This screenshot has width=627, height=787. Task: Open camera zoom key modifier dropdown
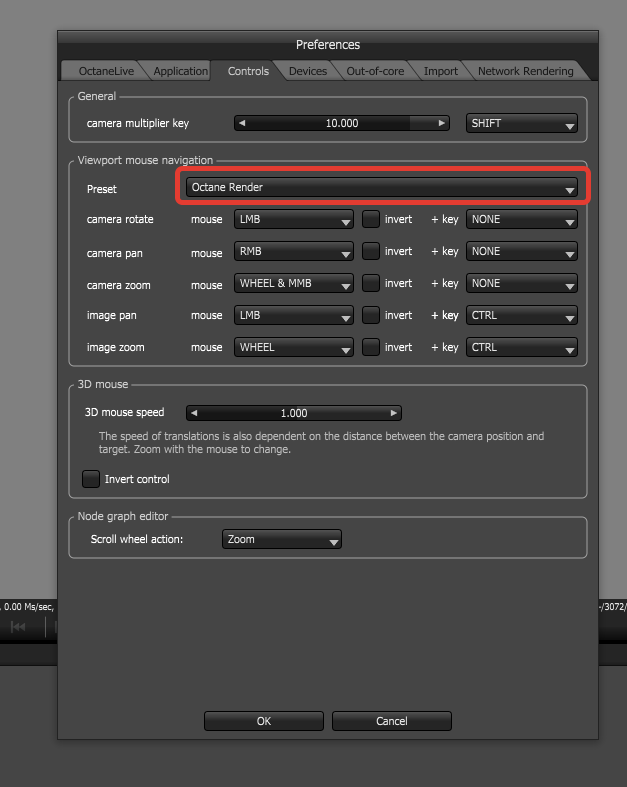point(522,284)
